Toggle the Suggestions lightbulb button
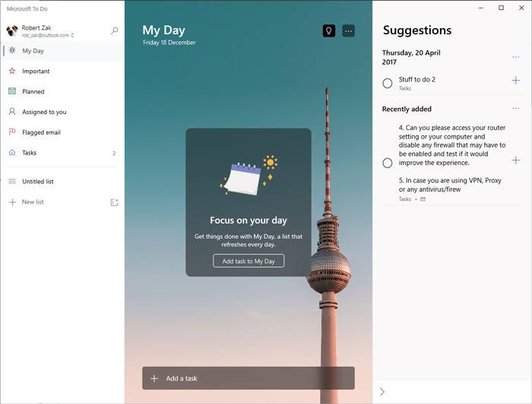The width and height of the screenshot is (532, 404). 329,31
